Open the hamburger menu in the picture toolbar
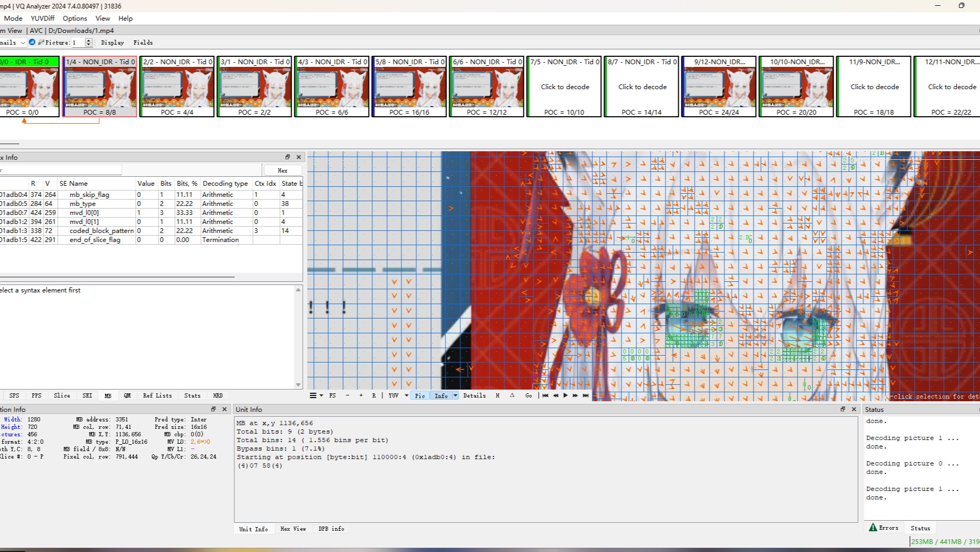The width and height of the screenshot is (980, 552). [x=313, y=395]
